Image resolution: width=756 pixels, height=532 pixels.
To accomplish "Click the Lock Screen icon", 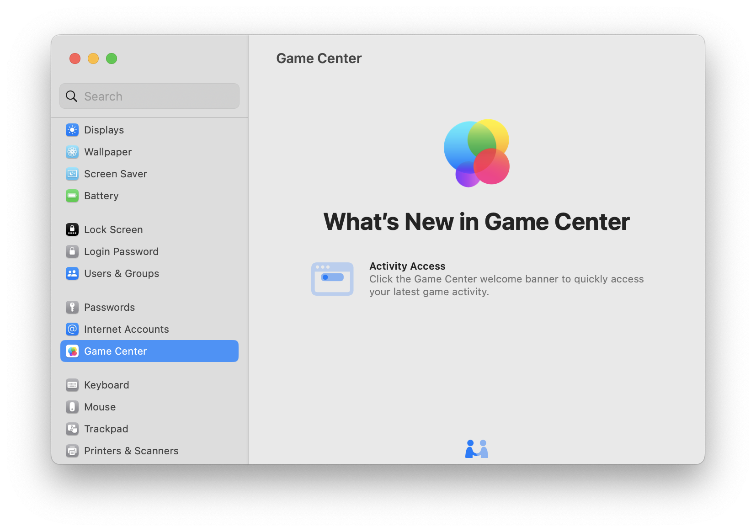I will (x=72, y=230).
